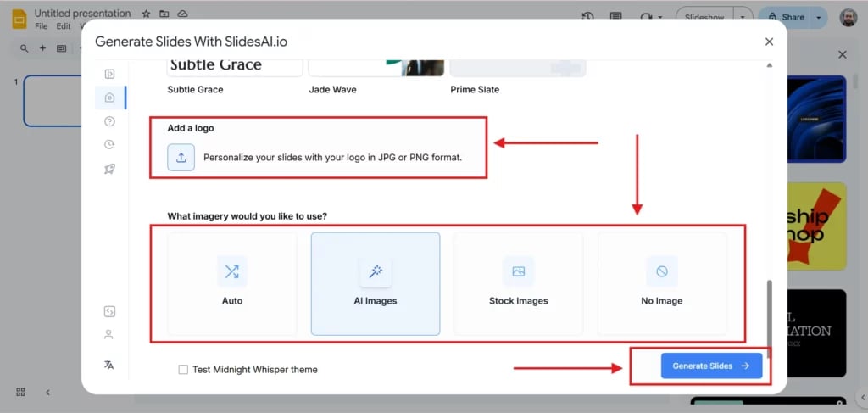Open the Google Slides home logo

point(19,20)
